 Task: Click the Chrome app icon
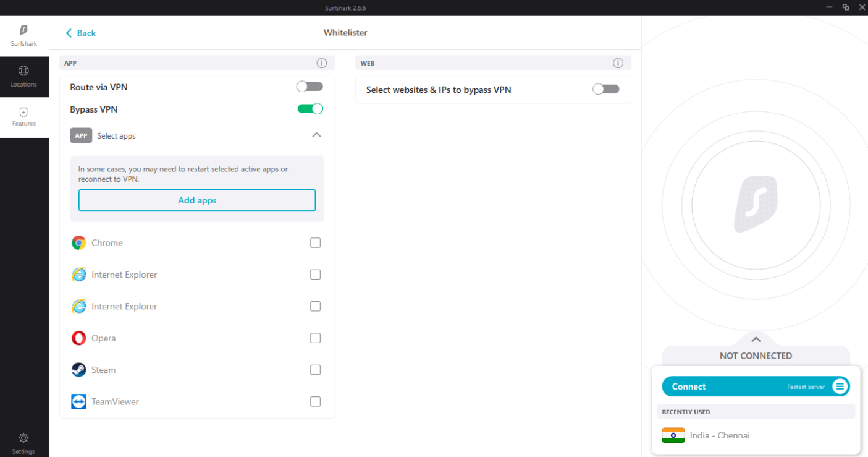(78, 243)
